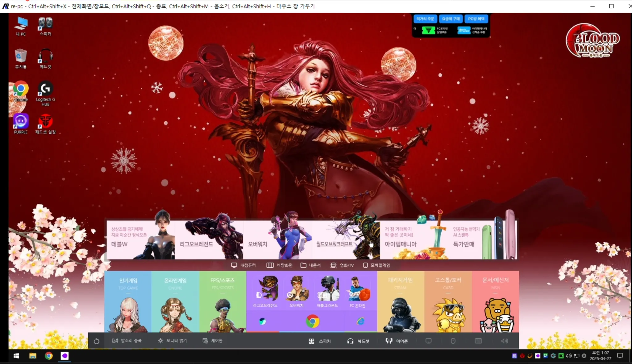Select the 영화/TV menu item
This screenshot has height=364, width=632.
[342, 265]
